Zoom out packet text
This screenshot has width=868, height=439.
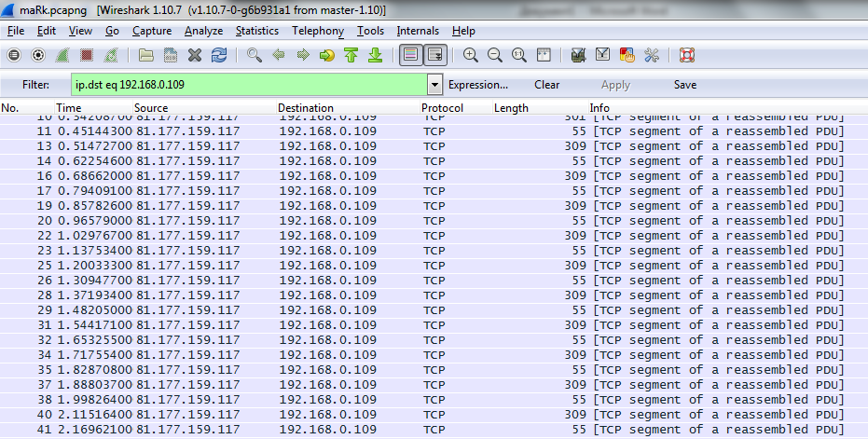(495, 55)
